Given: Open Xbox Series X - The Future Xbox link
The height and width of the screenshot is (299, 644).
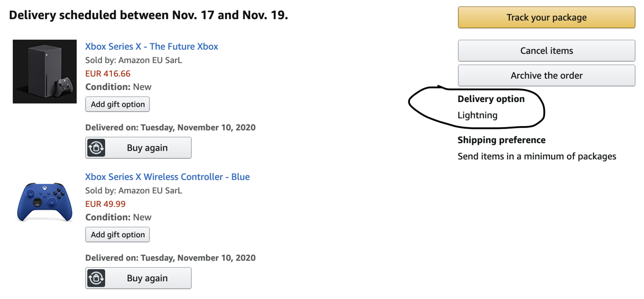Looking at the screenshot, I should (x=151, y=46).
